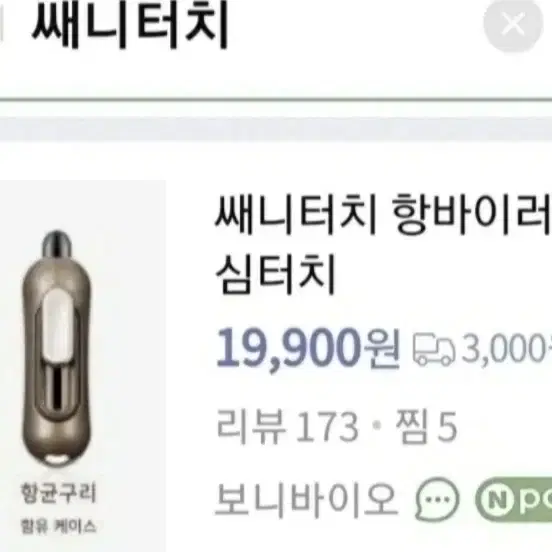Click the 심터치 second title line
The image size is (552, 552).
[x=275, y=275]
